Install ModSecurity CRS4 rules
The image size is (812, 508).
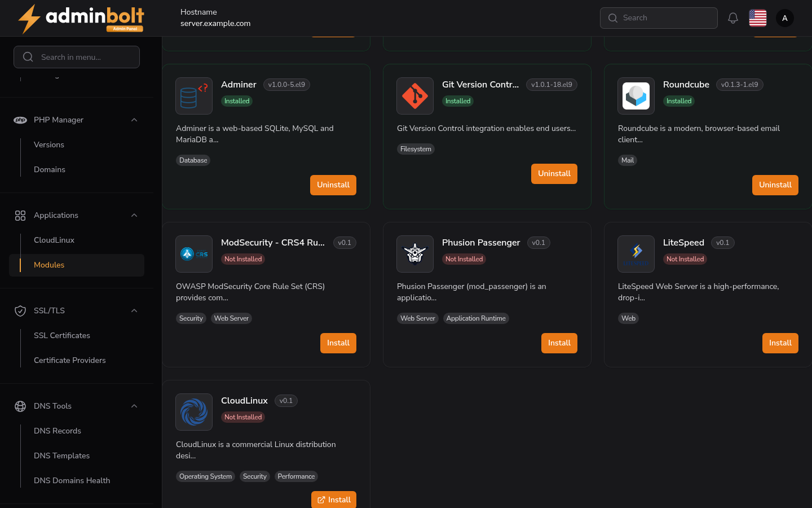pyautogui.click(x=338, y=343)
